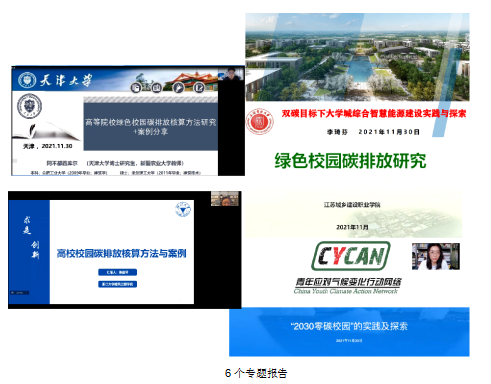Screen dimensions: 491x384
Task: Click red title 双碳目标下大学城综合智慧能源建设实践与探索
Action: pos(374,114)
